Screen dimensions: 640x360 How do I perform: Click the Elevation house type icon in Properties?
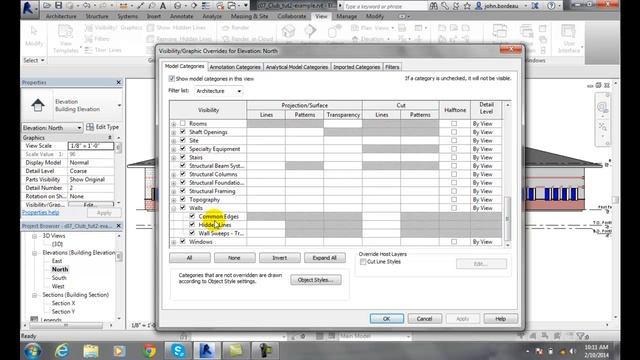point(38,105)
